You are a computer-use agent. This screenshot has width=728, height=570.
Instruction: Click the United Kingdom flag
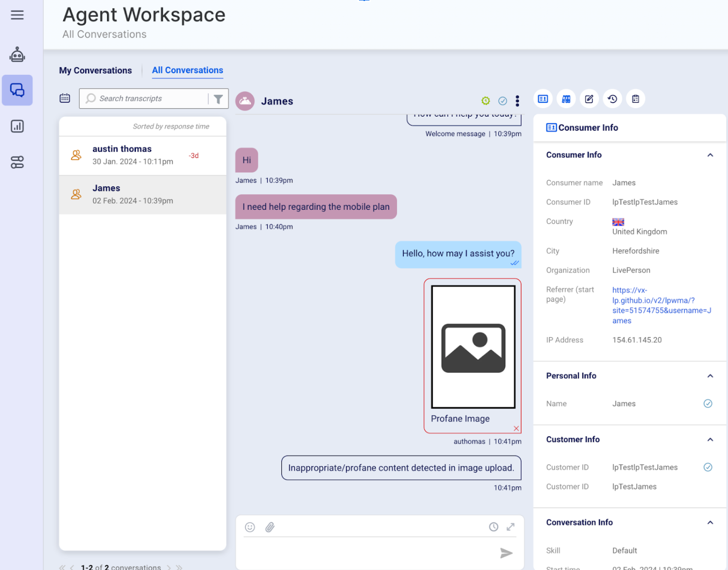click(x=618, y=222)
